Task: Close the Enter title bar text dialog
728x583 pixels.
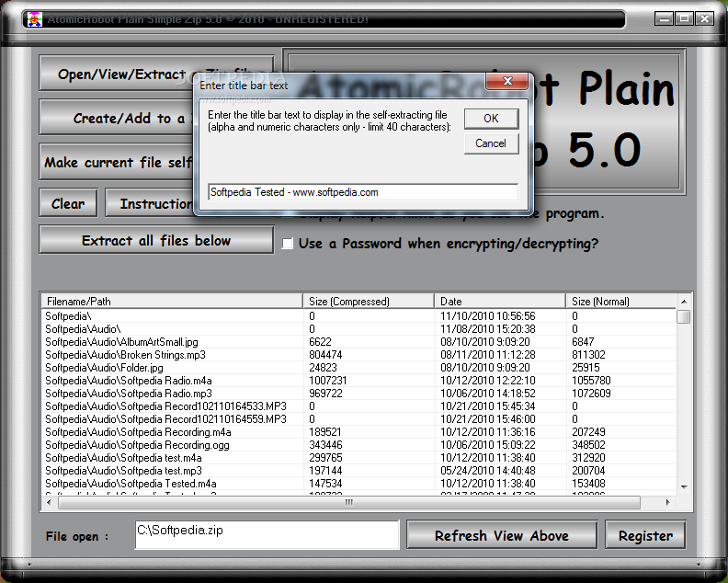Action: coord(507,81)
